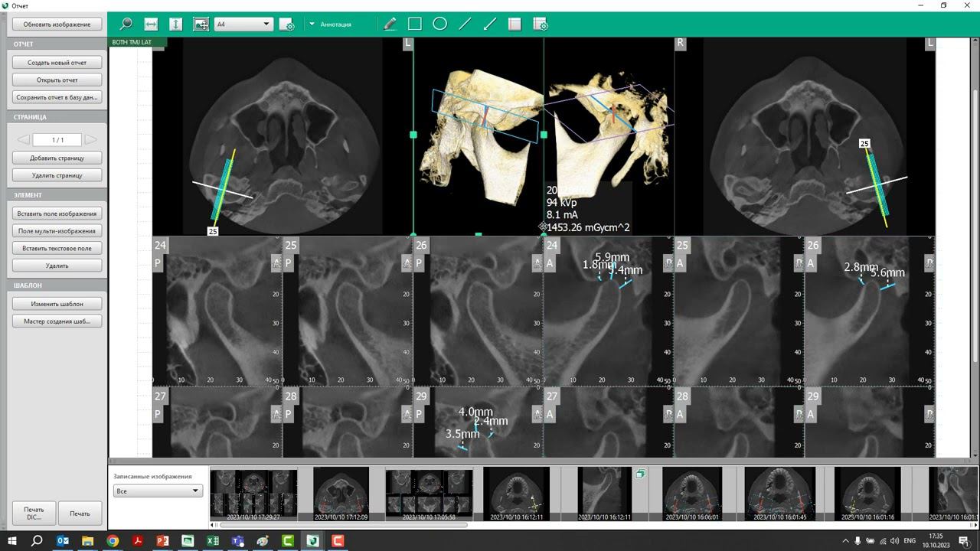The width and height of the screenshot is (980, 551).
Task: Open page settings gear icon
Action: point(287,24)
